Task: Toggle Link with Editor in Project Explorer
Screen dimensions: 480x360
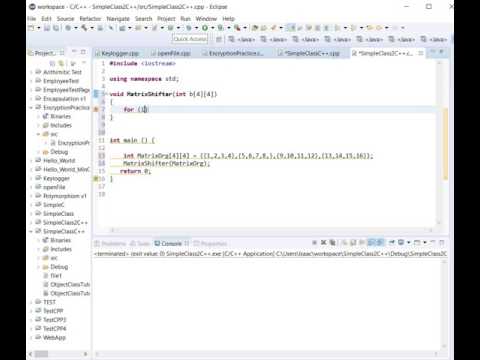Action: pyautogui.click(x=61, y=63)
